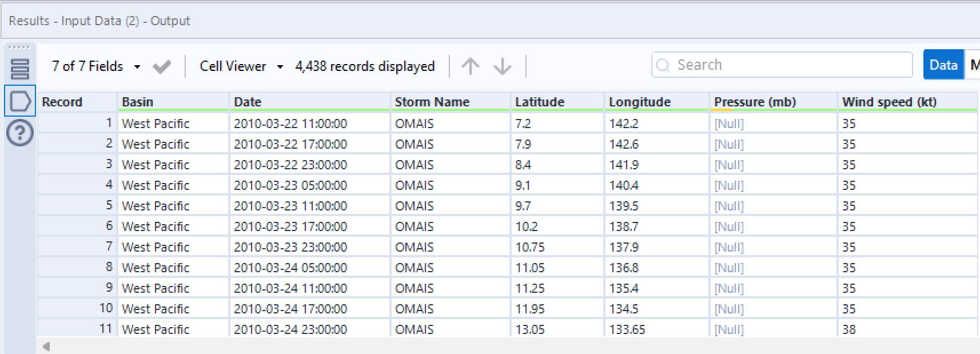This screenshot has width=980, height=354.
Task: Click the Basin column header
Action: [x=173, y=102]
